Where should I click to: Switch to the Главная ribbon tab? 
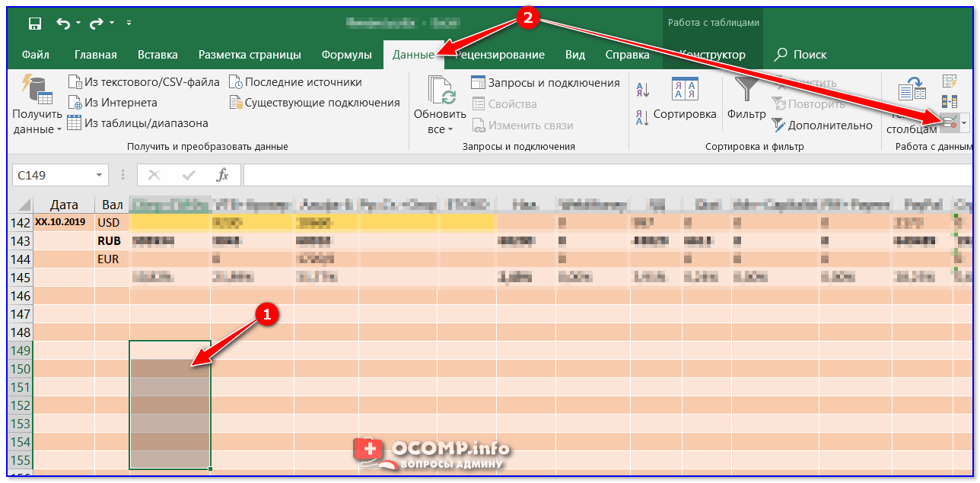tap(96, 55)
